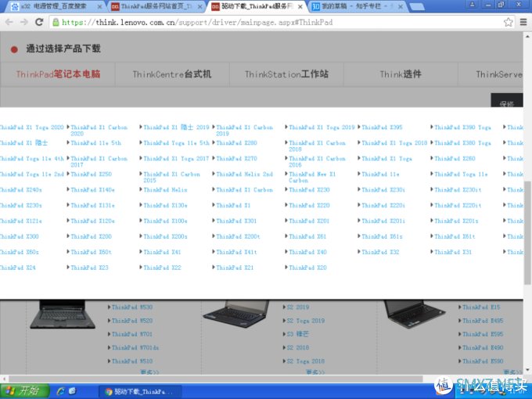Open Internet Explorer from quick launch

pos(61,391)
